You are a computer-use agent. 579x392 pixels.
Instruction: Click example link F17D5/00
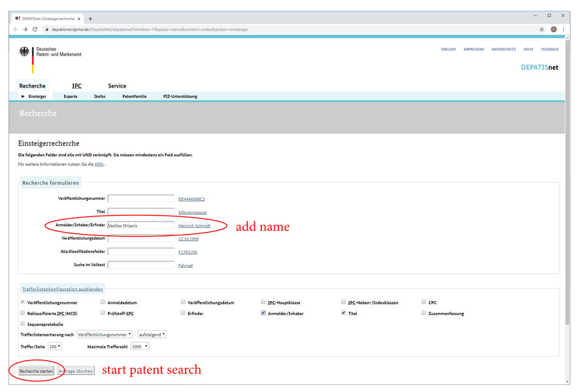[x=188, y=252]
